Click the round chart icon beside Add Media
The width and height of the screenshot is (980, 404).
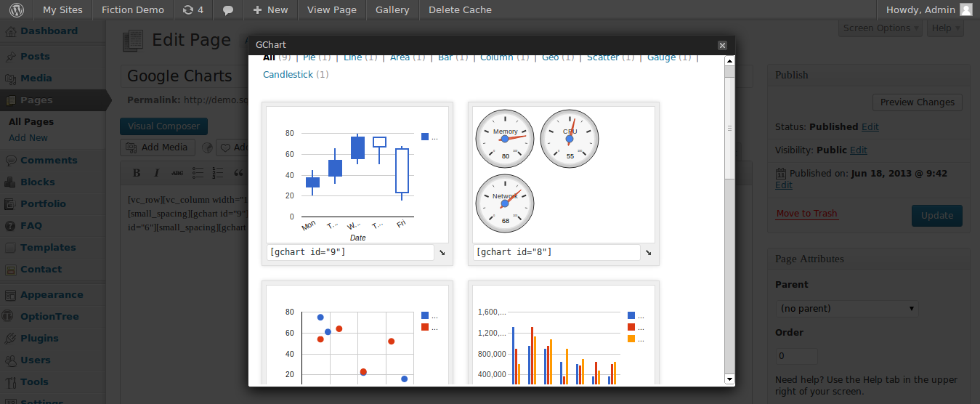click(x=206, y=148)
